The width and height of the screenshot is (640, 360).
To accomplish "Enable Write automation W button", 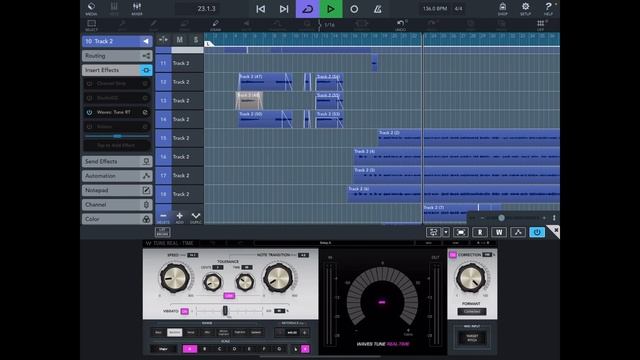I will tap(499, 232).
